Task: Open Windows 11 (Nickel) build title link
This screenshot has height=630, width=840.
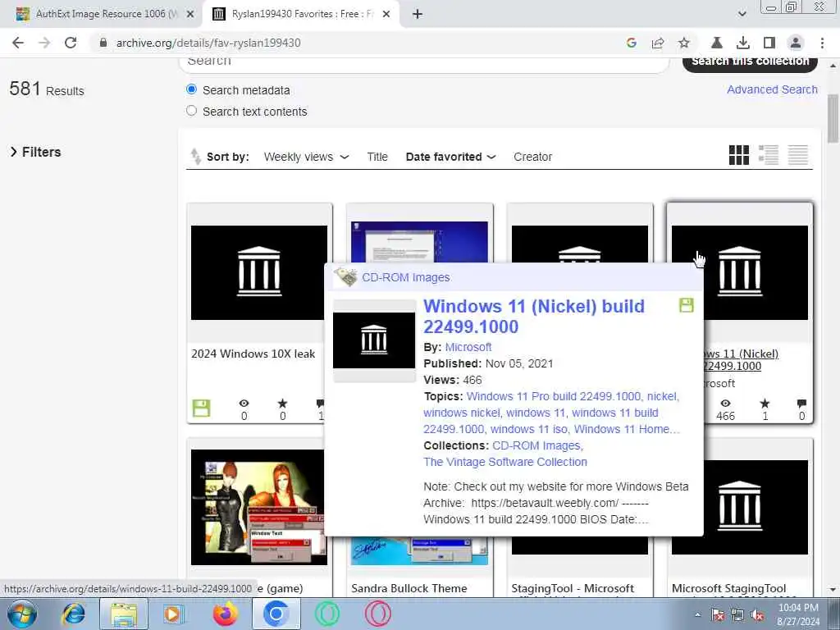Action: click(533, 316)
